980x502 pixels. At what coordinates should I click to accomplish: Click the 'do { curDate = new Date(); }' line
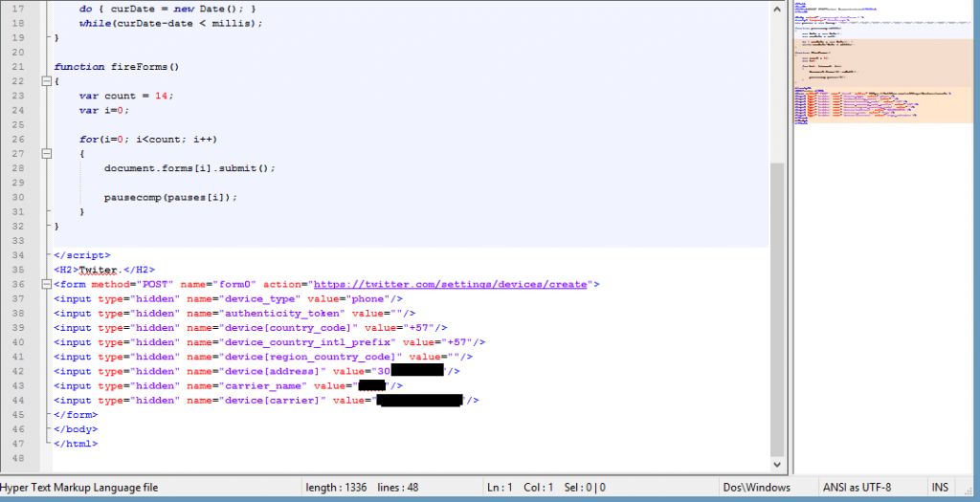167,9
